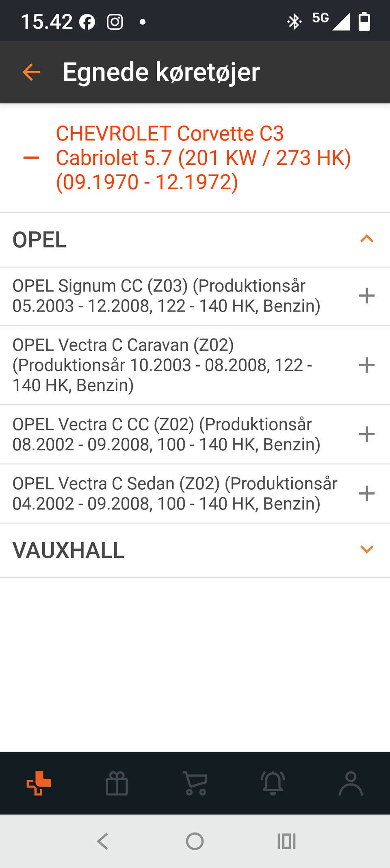Viewport: 390px width, 868px height.
Task: Tap the CHEVROLET Corvette C3 Cabriolet title
Action: click(x=203, y=158)
